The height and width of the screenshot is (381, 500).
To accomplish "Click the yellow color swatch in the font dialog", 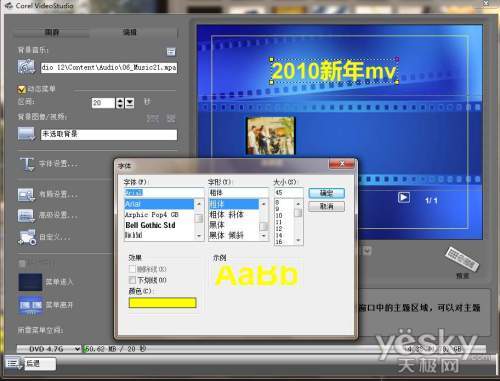I will click(x=162, y=302).
